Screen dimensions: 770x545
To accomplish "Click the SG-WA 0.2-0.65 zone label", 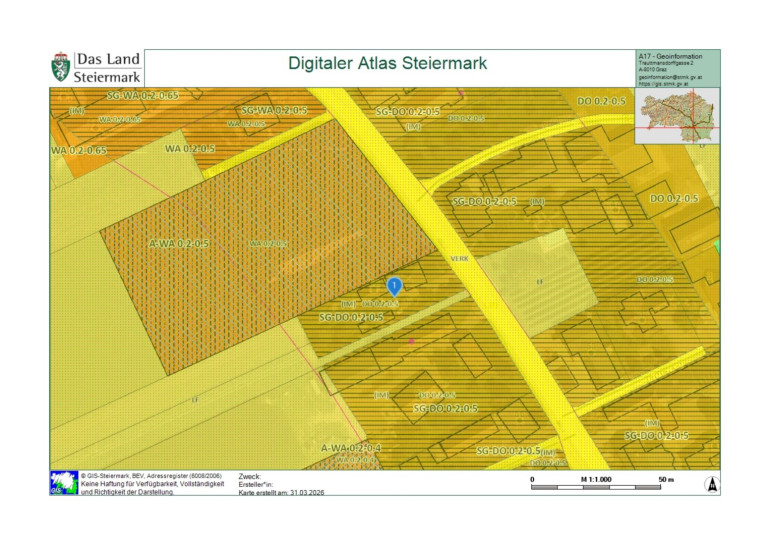I will pyautogui.click(x=142, y=95).
